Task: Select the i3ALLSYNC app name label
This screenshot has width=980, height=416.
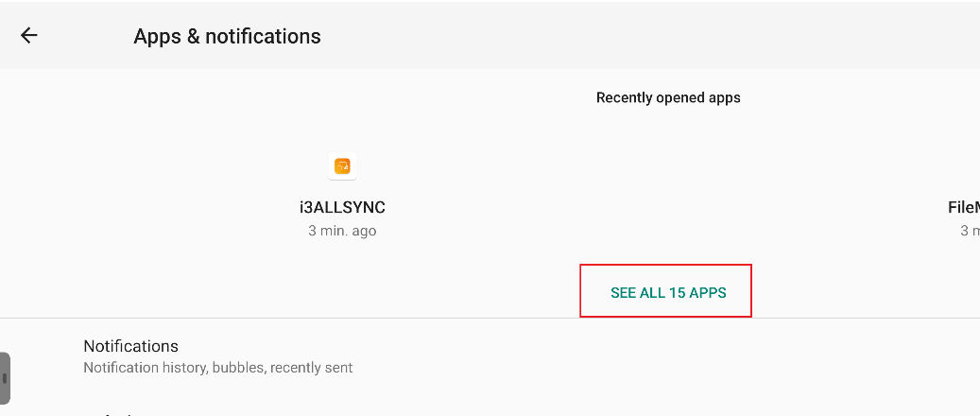Action: pos(342,207)
